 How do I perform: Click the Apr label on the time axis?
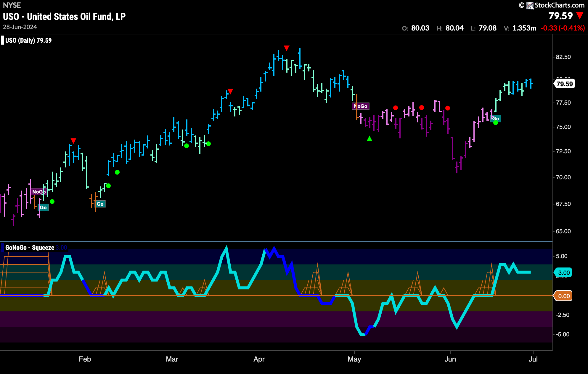coord(259,359)
